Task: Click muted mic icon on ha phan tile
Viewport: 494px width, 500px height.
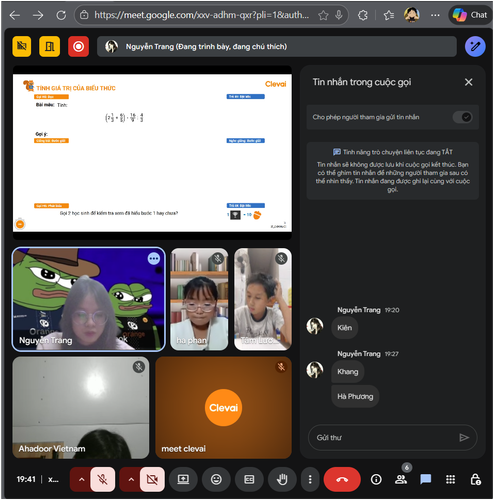Action: (218, 258)
